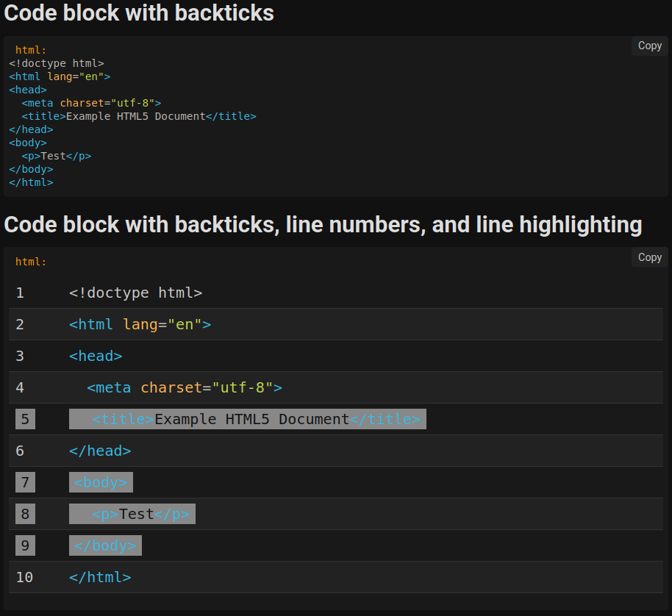The image size is (672, 616).
Task: Click the doctype declaration on line 1
Action: 135,293
